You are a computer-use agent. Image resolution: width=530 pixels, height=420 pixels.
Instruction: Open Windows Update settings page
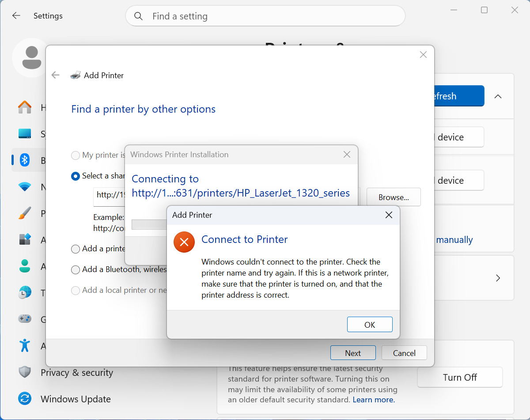(x=76, y=399)
